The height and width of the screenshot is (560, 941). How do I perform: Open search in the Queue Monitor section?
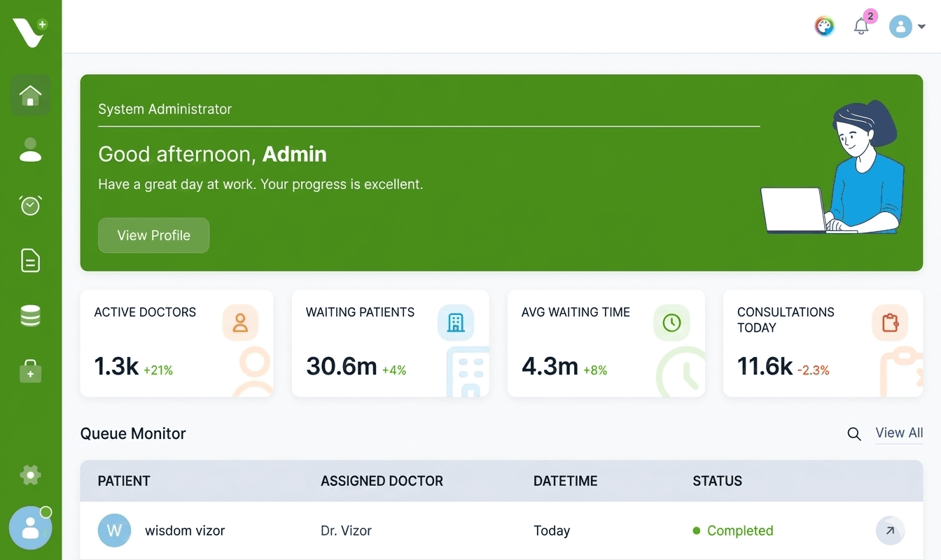[854, 434]
